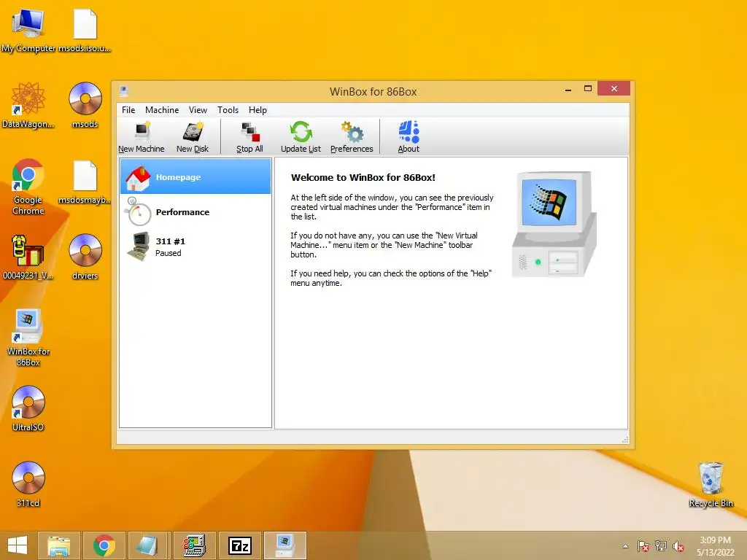This screenshot has height=560, width=747.
Task: Select the 00049231_V... archive icon
Action: click(28, 257)
